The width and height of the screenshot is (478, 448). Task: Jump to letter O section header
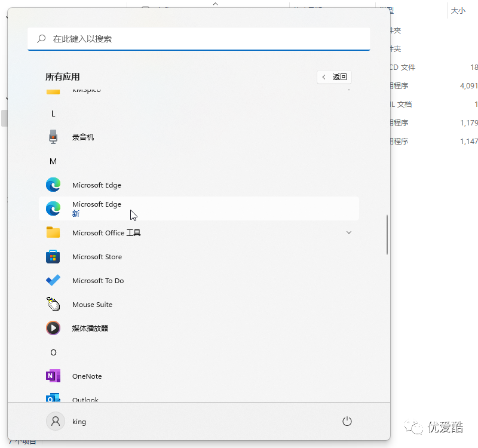(x=53, y=352)
